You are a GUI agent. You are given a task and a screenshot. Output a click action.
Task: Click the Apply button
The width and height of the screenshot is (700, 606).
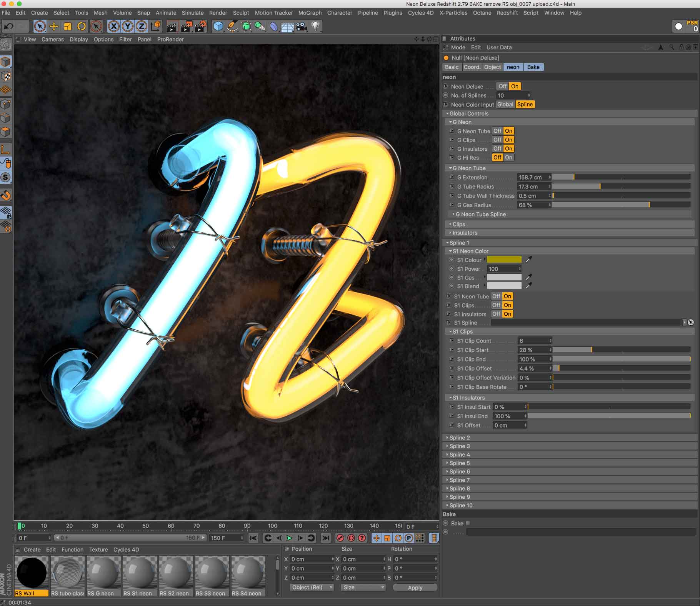[x=415, y=587]
